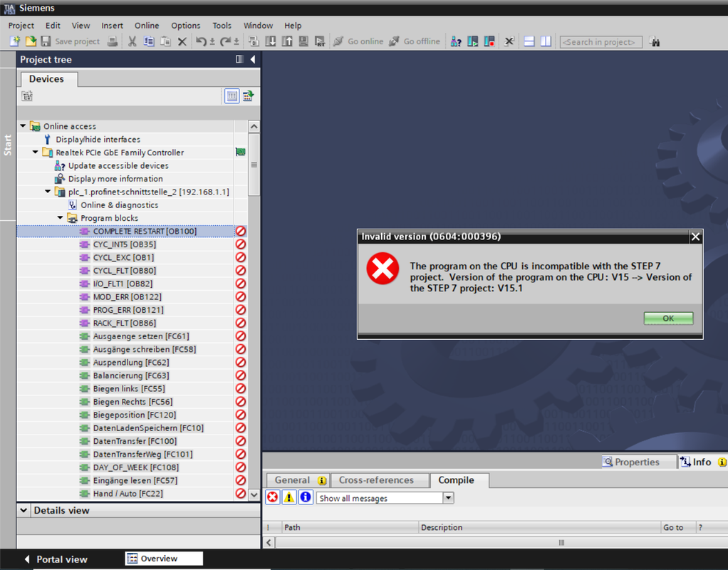728x570 pixels.
Task: Click the Accessible devices icon in toolbar
Action: click(x=456, y=41)
